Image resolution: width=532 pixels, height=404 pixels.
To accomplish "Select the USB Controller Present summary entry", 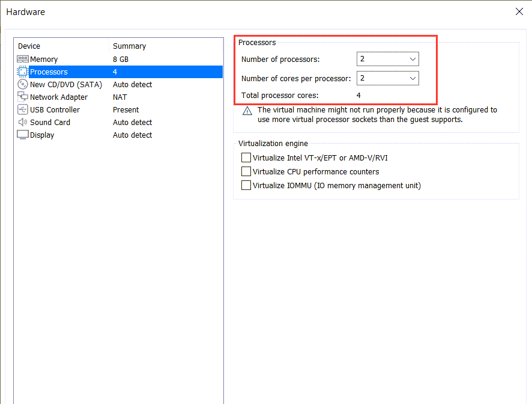I will tap(125, 110).
